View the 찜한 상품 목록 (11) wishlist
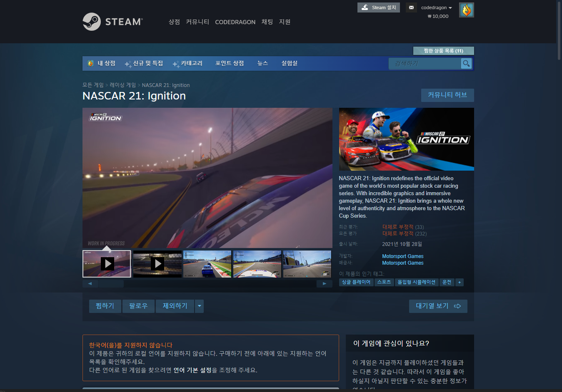The width and height of the screenshot is (562, 392). pyautogui.click(x=443, y=51)
